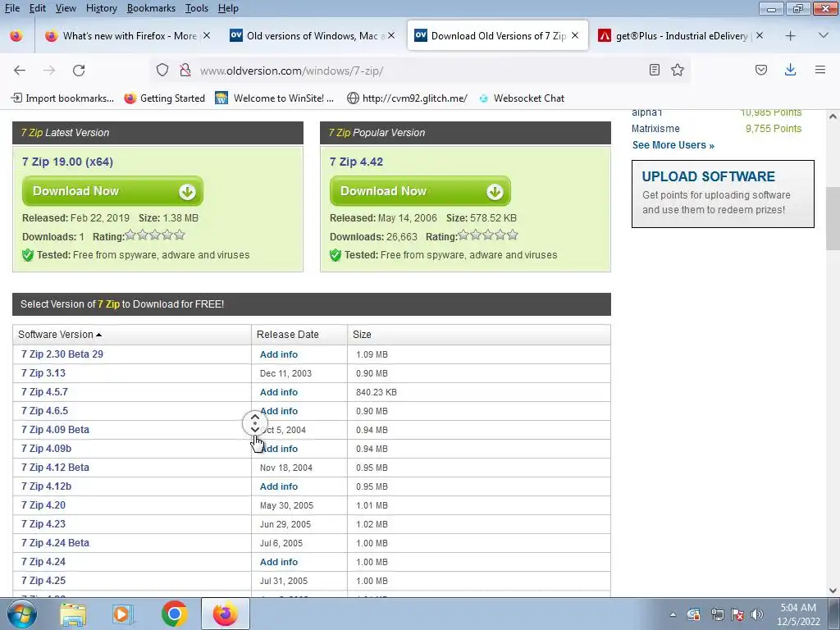Open 7 Zip 3.13 version link
The height and width of the screenshot is (630, 840).
tap(43, 373)
